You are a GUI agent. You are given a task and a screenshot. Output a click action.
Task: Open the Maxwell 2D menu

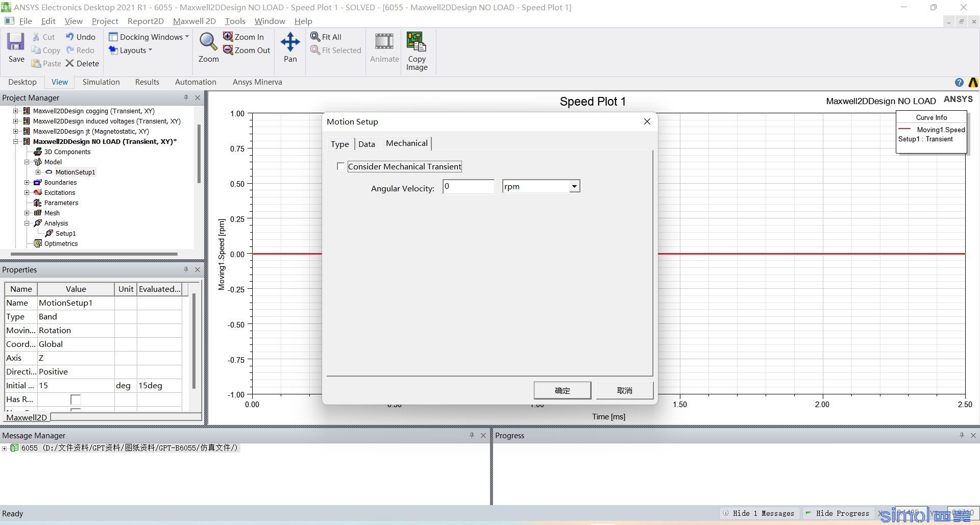pos(194,21)
